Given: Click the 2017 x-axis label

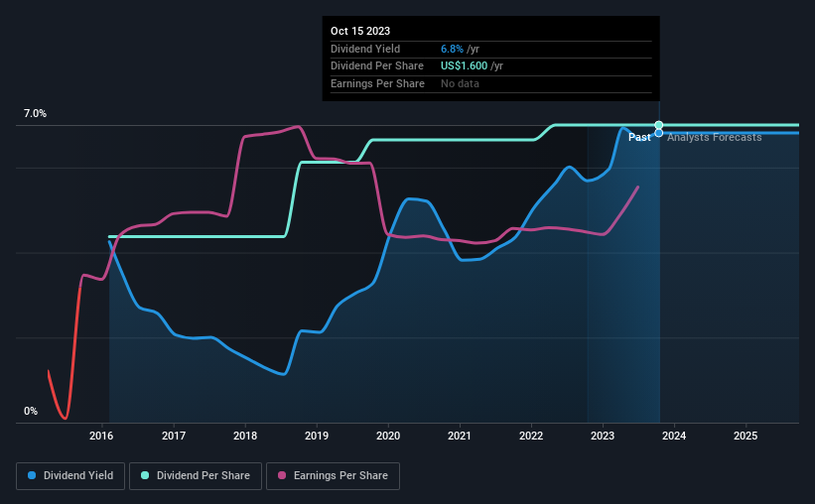Looking at the screenshot, I should tap(174, 436).
